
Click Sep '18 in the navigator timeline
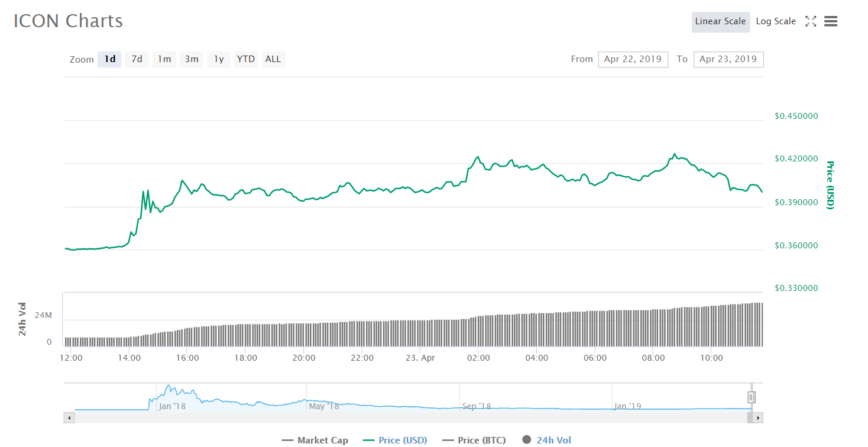[x=477, y=406]
